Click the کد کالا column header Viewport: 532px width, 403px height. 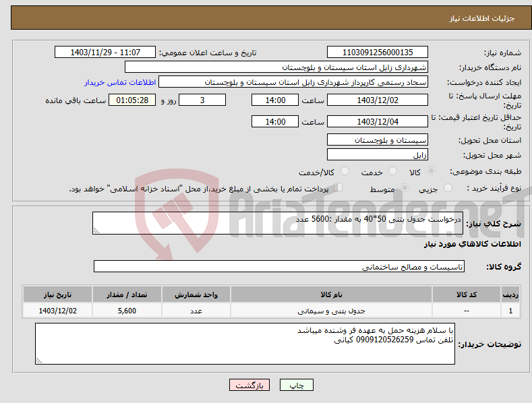click(x=467, y=294)
